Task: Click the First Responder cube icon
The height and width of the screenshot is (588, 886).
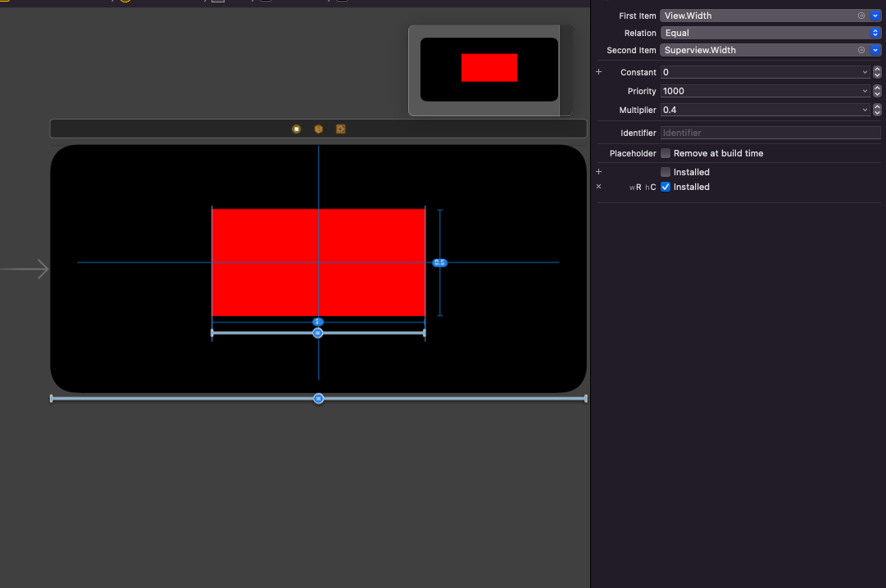Action: [x=319, y=129]
